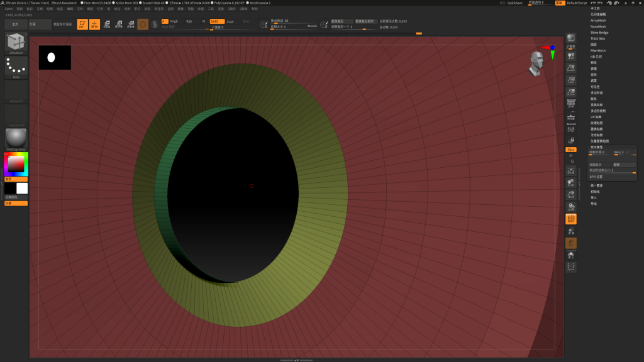Click the 主页 button
The width and height of the screenshot is (644, 362).
16,25
